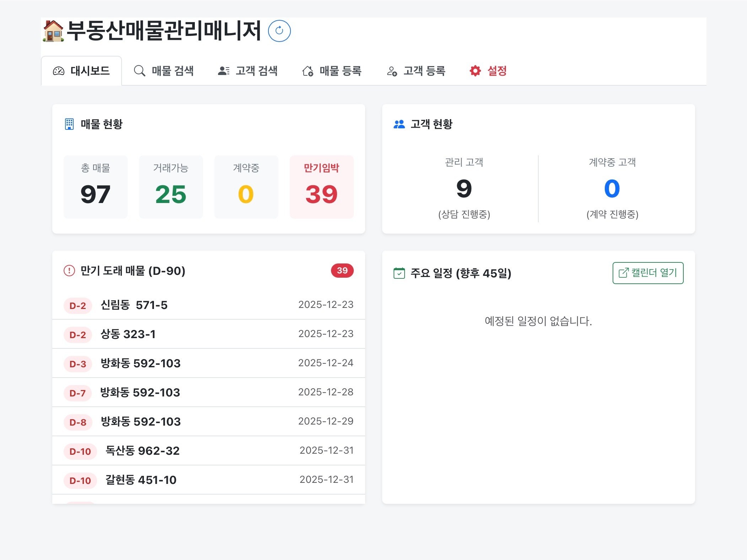Select the 거래가능 25 statistic
Screen dimensions: 747x560
[x=171, y=186]
